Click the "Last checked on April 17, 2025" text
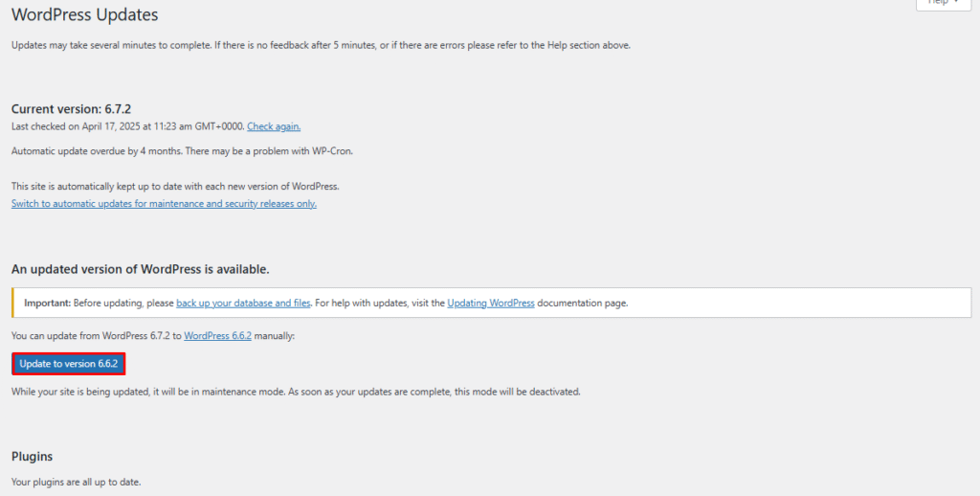The width and height of the screenshot is (980, 496). click(127, 126)
